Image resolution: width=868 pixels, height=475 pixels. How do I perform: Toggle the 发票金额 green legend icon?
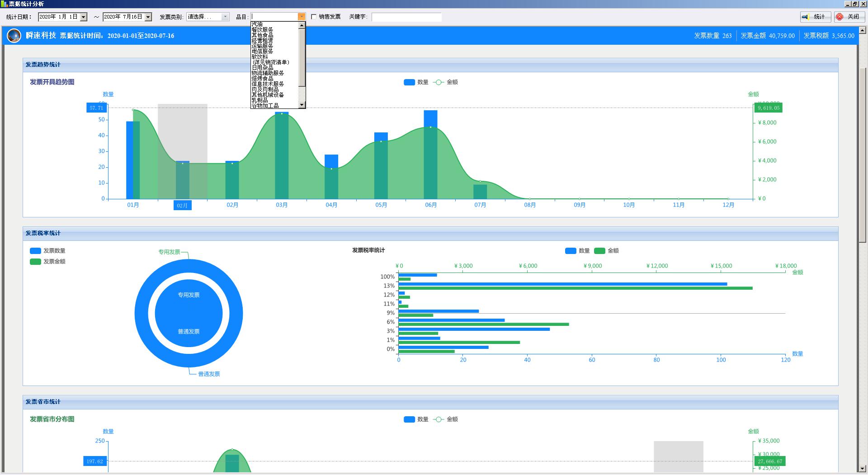point(35,262)
